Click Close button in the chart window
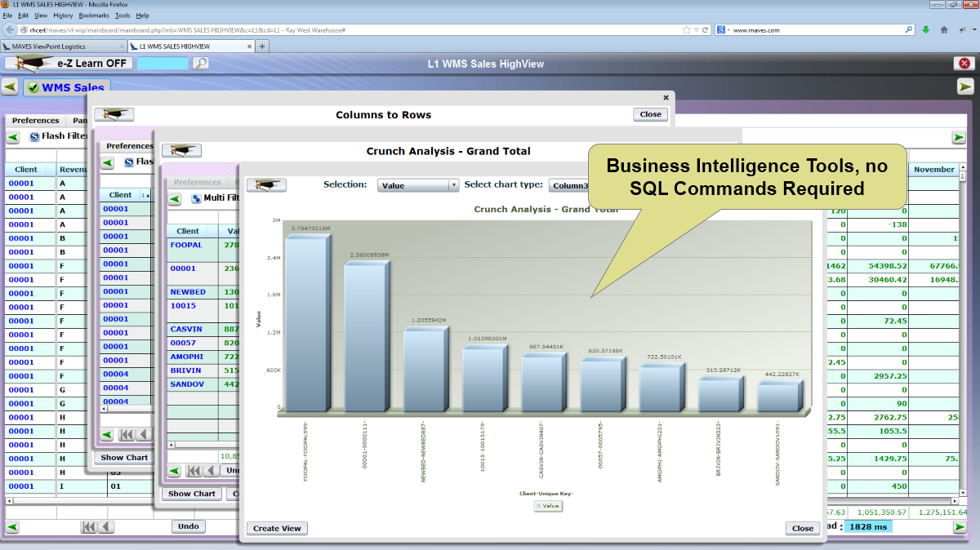The height and width of the screenshot is (550, 980). (803, 528)
